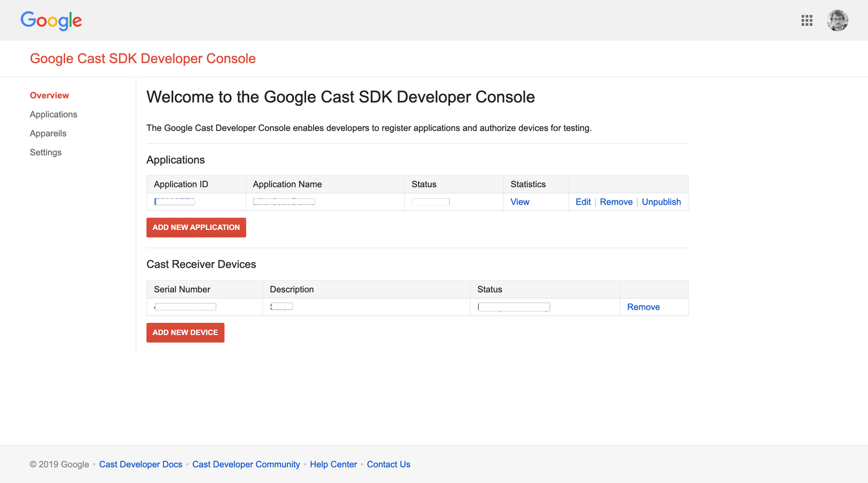
Task: Edit the listed application
Action: tap(583, 202)
